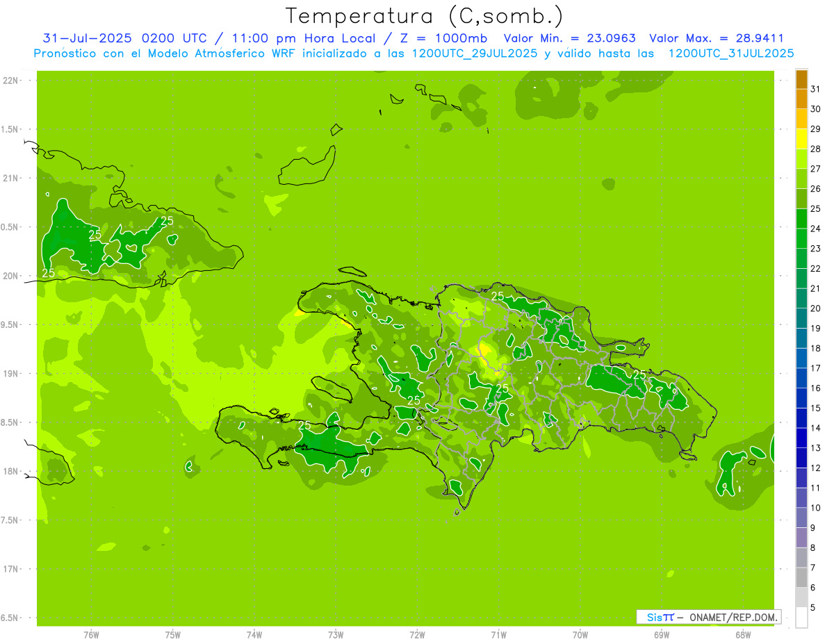
Task: Click the orange swatch above legend value 31
Action: point(801,79)
